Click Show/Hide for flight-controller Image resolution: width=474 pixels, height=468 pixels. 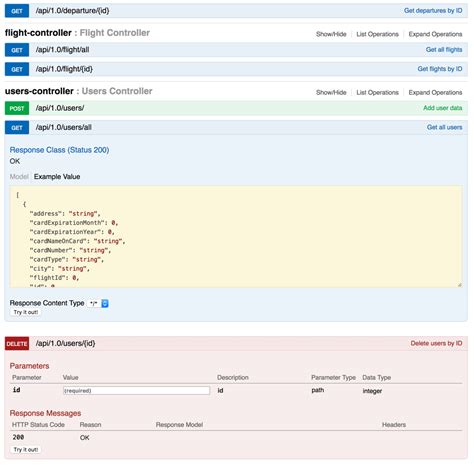click(331, 34)
